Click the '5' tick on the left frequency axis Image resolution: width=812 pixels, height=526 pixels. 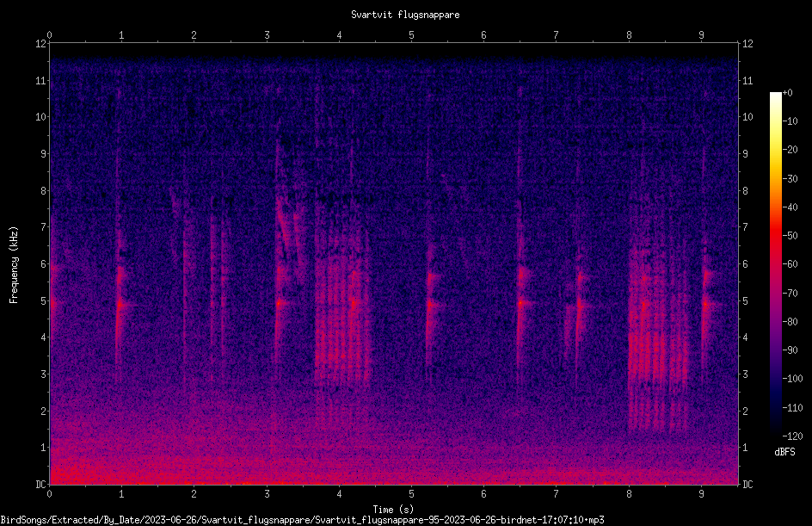coord(44,301)
